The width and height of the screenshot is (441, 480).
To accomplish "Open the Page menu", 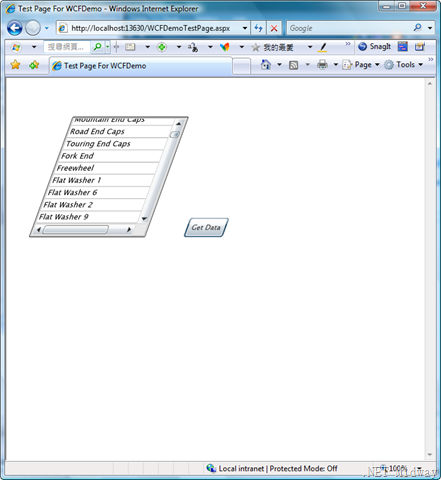I will [361, 65].
